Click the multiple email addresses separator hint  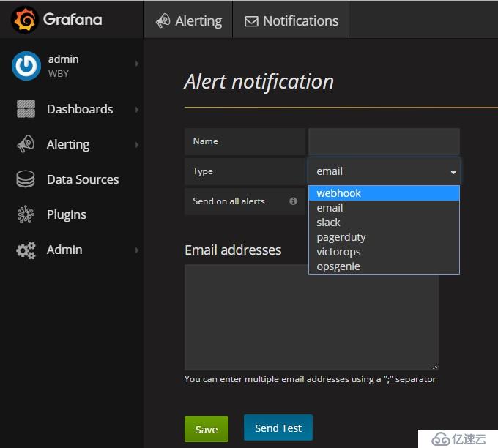(311, 379)
